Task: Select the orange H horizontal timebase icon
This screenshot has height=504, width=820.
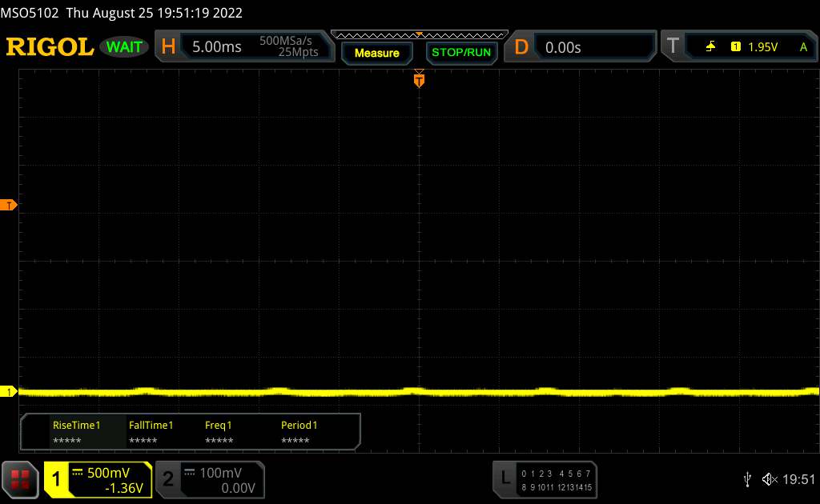Action: pos(168,47)
